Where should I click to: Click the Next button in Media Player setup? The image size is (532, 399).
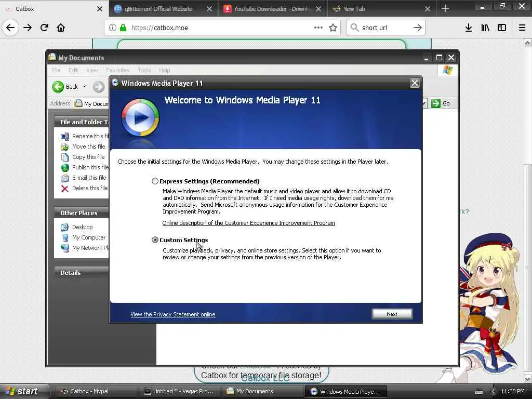[x=392, y=314]
